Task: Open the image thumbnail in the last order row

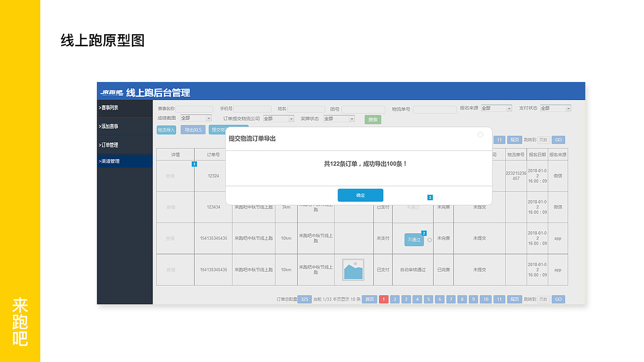Action: (x=353, y=270)
